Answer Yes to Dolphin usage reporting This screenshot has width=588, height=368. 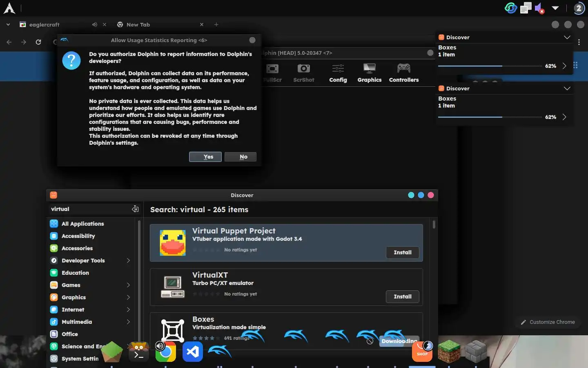click(x=205, y=157)
